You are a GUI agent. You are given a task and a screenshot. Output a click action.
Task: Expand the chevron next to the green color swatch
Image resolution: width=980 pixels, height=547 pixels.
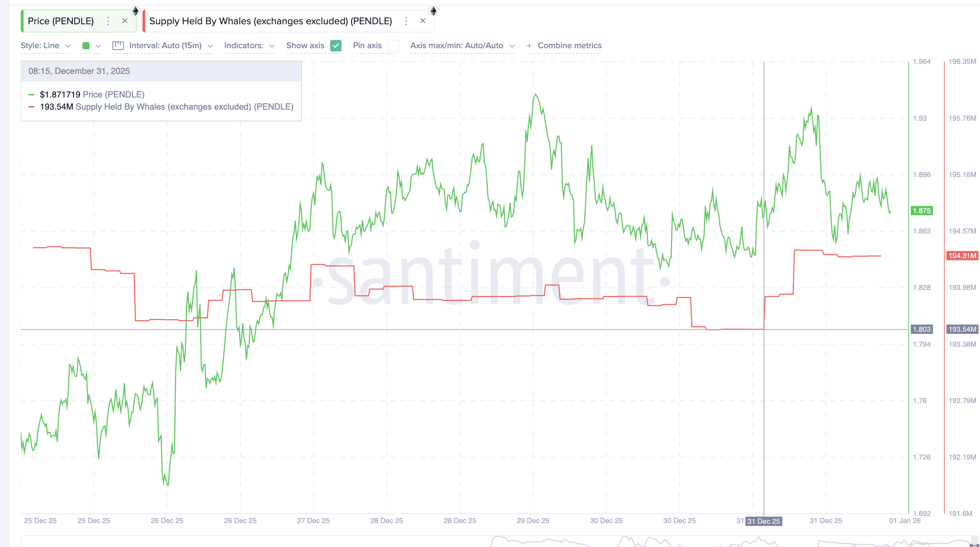point(98,45)
